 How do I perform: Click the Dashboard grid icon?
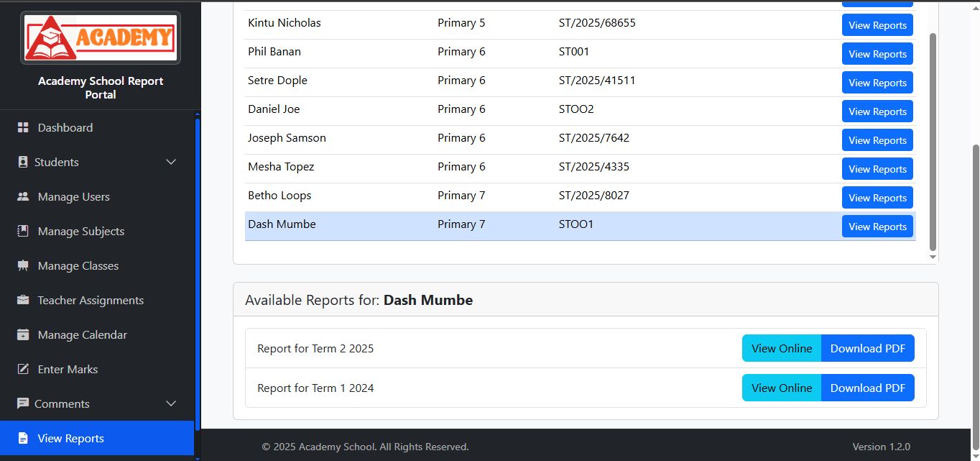coord(23,127)
